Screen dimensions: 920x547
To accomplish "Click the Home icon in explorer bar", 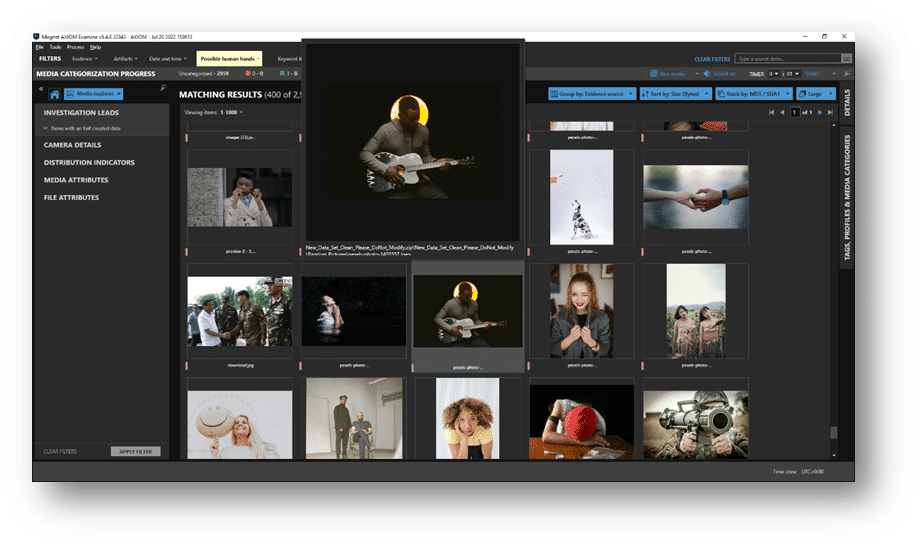I will pos(55,94).
